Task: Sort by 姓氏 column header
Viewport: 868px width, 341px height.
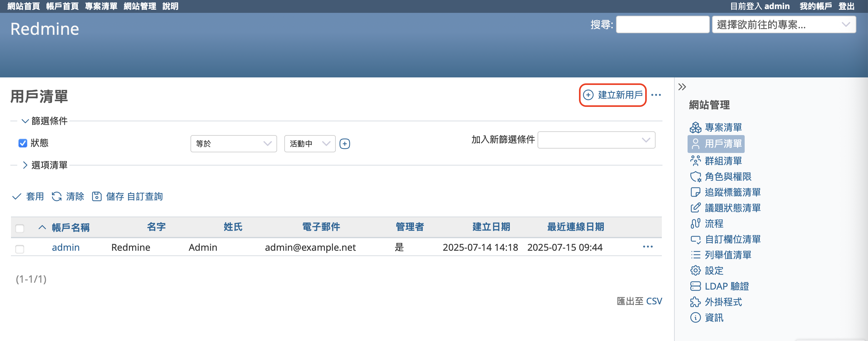Action: click(233, 227)
